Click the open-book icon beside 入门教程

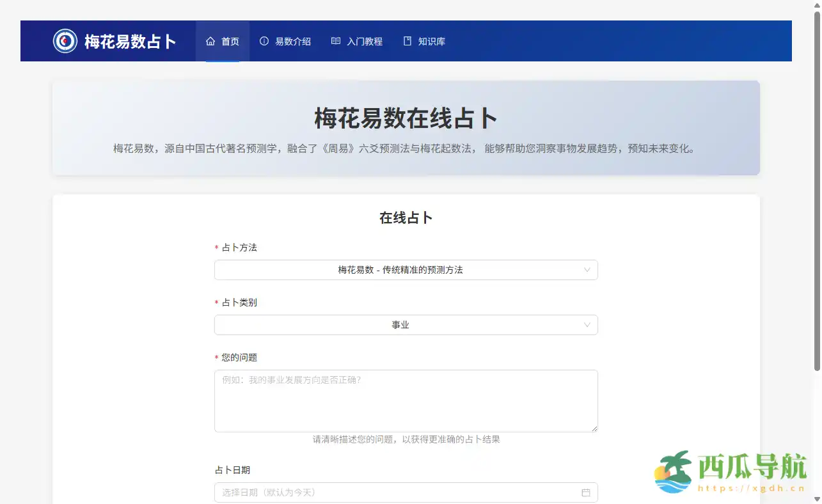(x=336, y=41)
